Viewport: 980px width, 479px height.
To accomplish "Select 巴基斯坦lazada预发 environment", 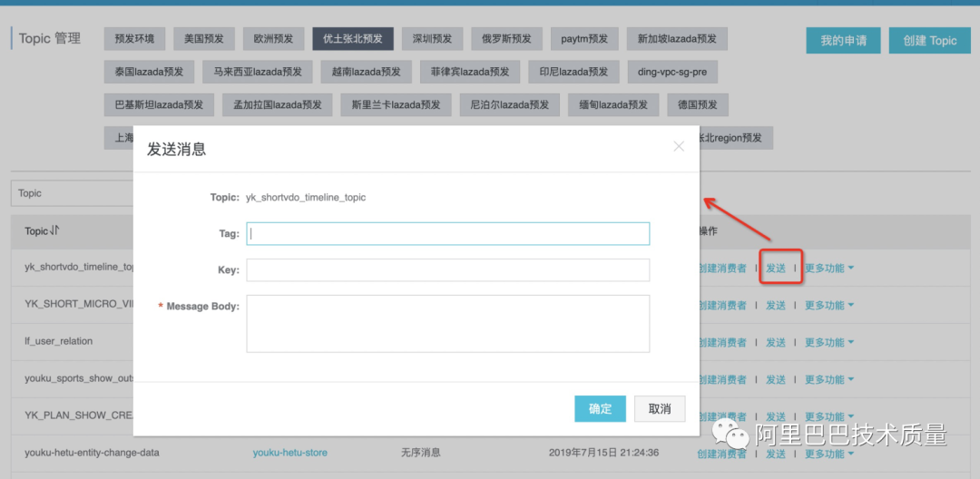I will pos(159,105).
